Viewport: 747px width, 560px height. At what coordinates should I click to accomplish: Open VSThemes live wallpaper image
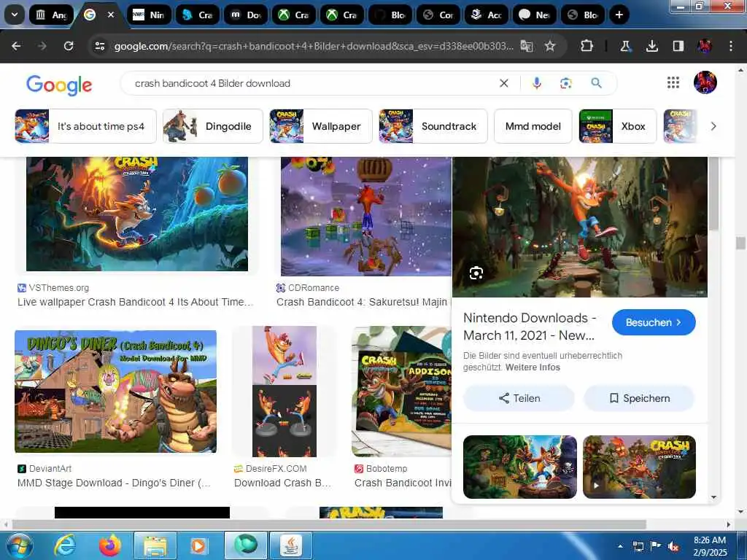point(136,214)
